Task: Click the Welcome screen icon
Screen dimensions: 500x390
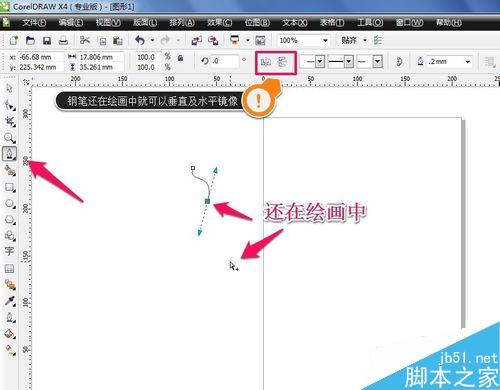Action: coord(260,41)
